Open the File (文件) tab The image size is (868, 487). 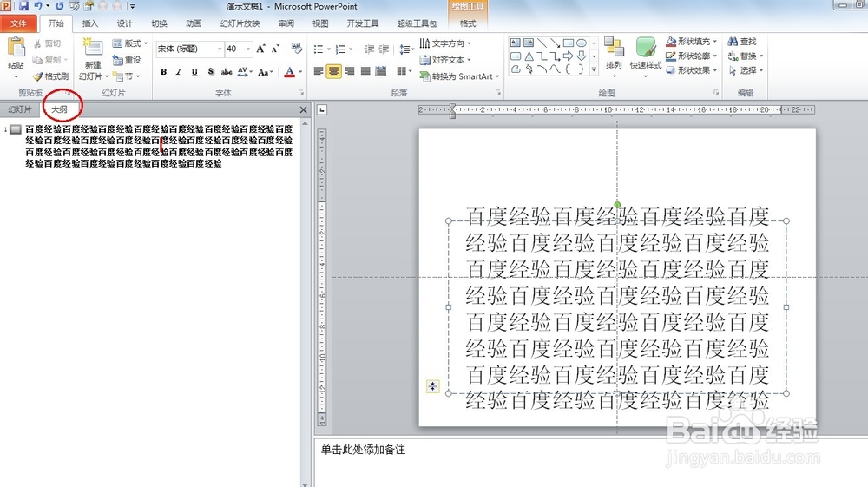pos(19,23)
